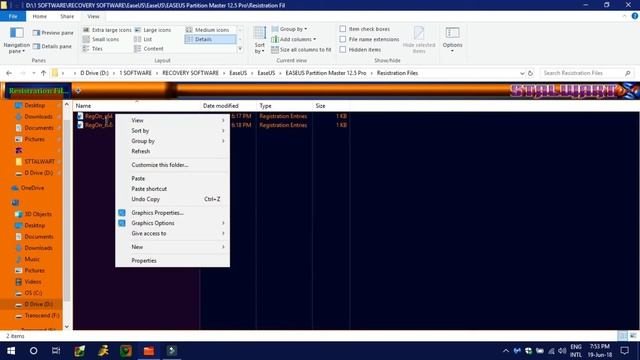This screenshot has width=640, height=360.
Task: Select the Details layout
Action: [210, 39]
